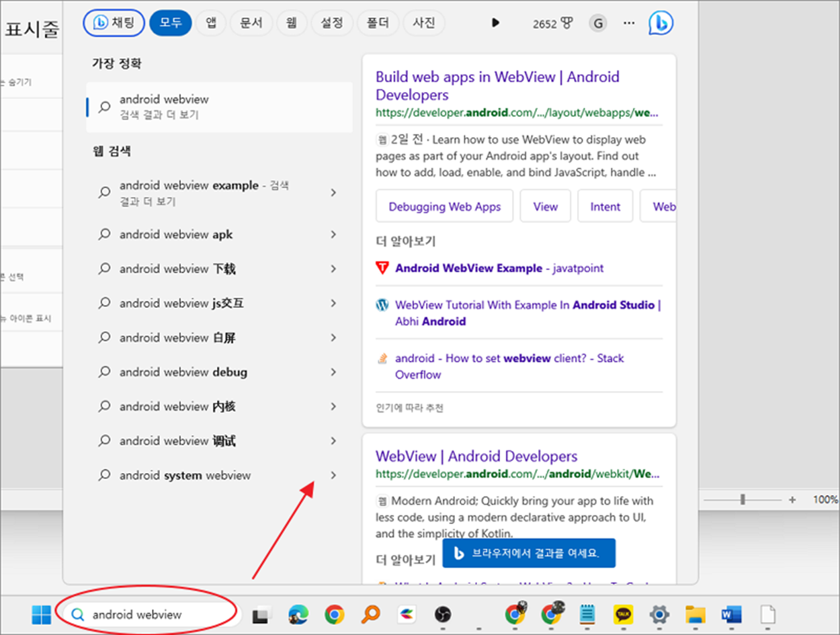840x635 pixels.
Task: Click 브라우저에서 결과를 여세요 button
Action: pos(529,553)
